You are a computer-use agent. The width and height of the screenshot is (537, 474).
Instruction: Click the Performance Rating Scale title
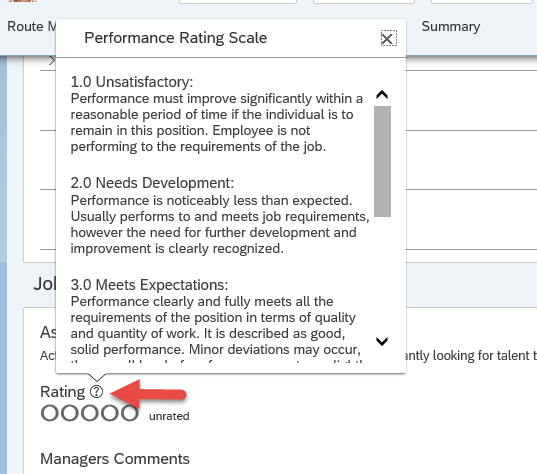point(176,38)
